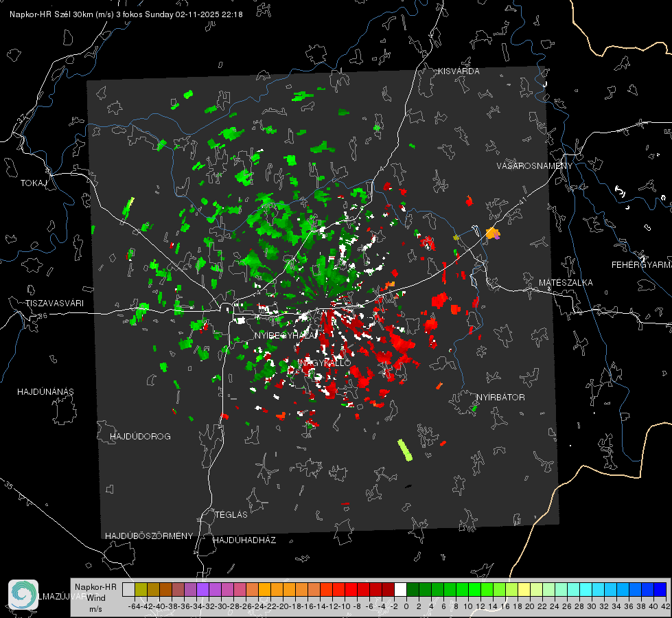The image size is (672, 618).
Task: Pick the purple swatch between -34 and -32
Action: coord(202,589)
